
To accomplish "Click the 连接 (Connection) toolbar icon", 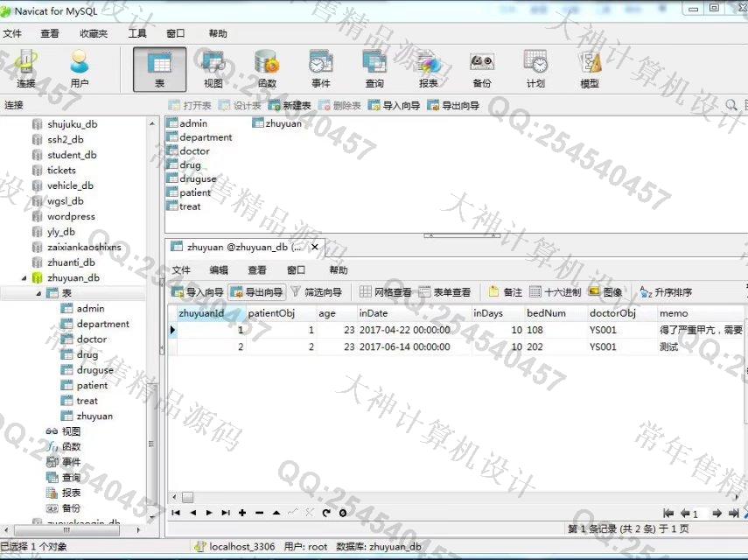I will tap(25, 69).
